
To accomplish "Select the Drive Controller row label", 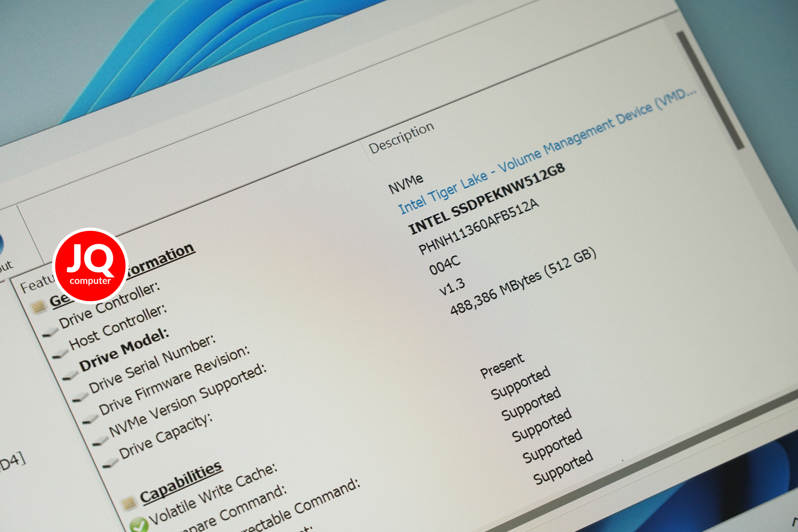I will [110, 305].
